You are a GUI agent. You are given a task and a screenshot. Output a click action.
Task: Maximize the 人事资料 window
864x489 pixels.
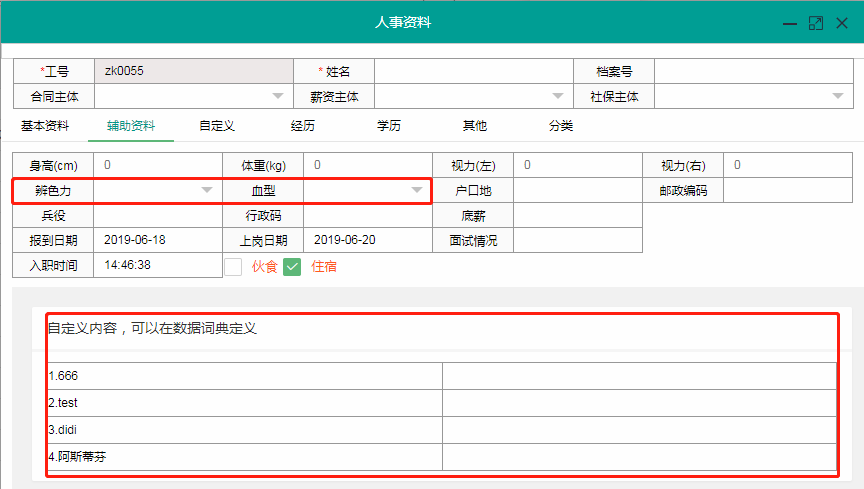tap(816, 22)
